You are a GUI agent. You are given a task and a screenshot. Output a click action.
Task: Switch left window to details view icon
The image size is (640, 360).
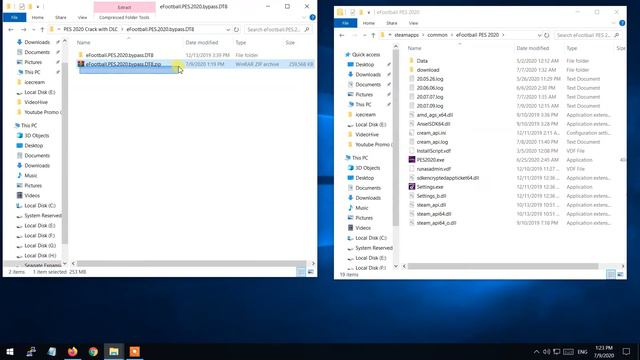click(301, 272)
